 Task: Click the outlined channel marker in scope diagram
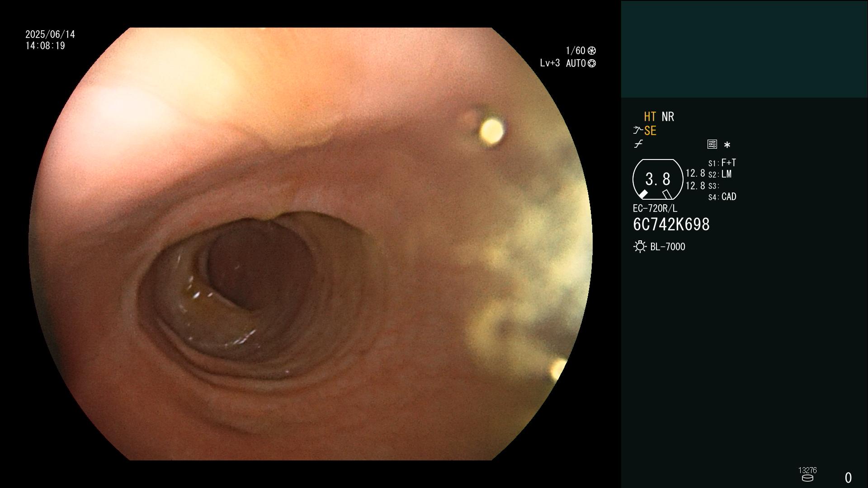[x=667, y=194]
